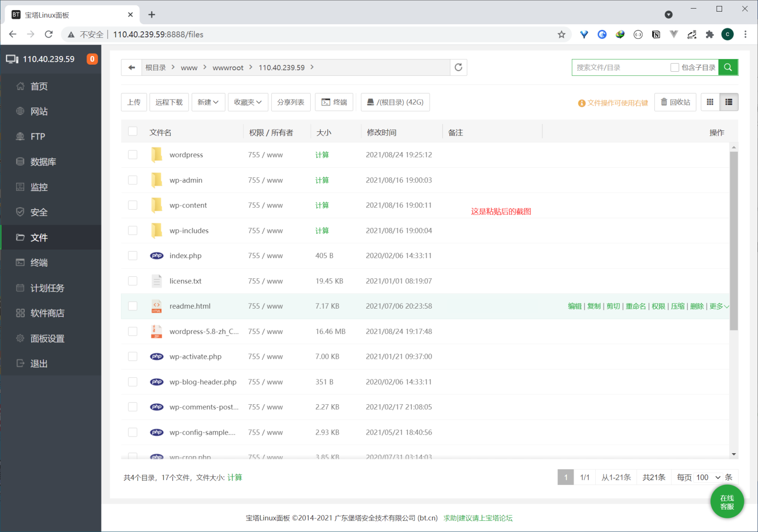Refresh the file list with the reload icon
758x532 pixels.
458,68
